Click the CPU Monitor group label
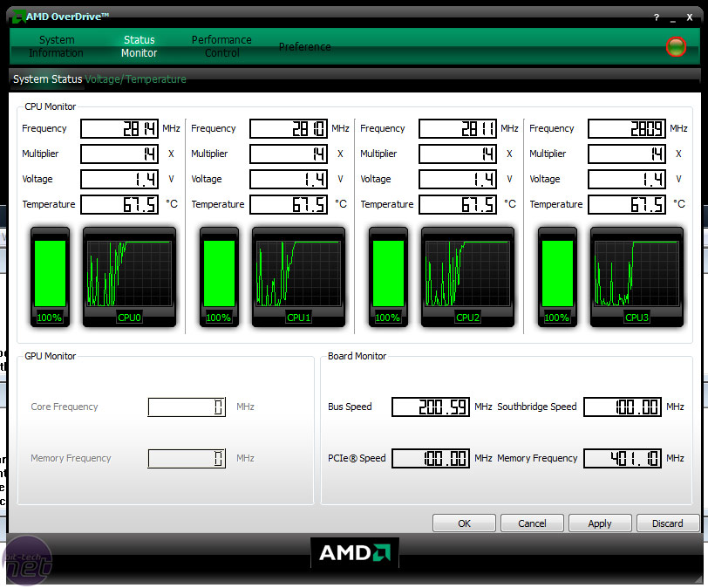The image size is (708, 588). pos(50,106)
